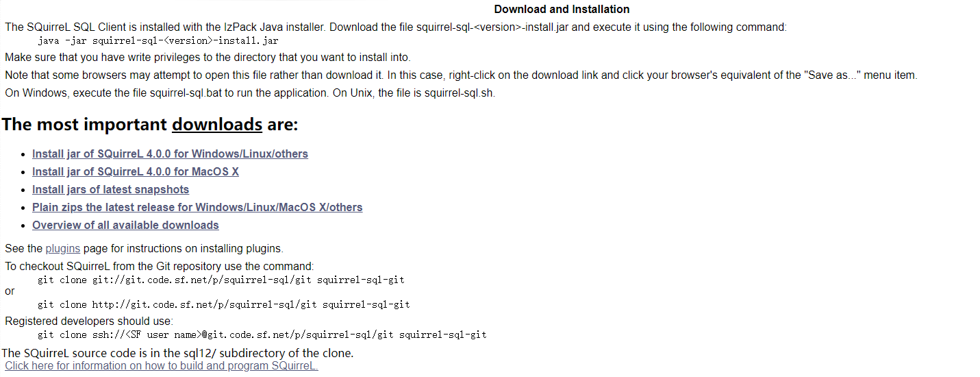Click the Registered developers should use text
This screenshot has height=377, width=980.
click(x=89, y=321)
